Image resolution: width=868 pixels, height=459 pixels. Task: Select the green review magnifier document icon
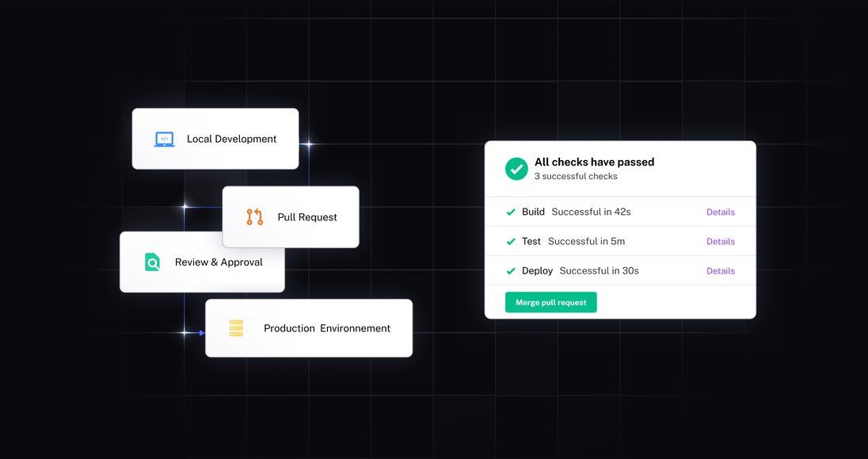tap(152, 262)
